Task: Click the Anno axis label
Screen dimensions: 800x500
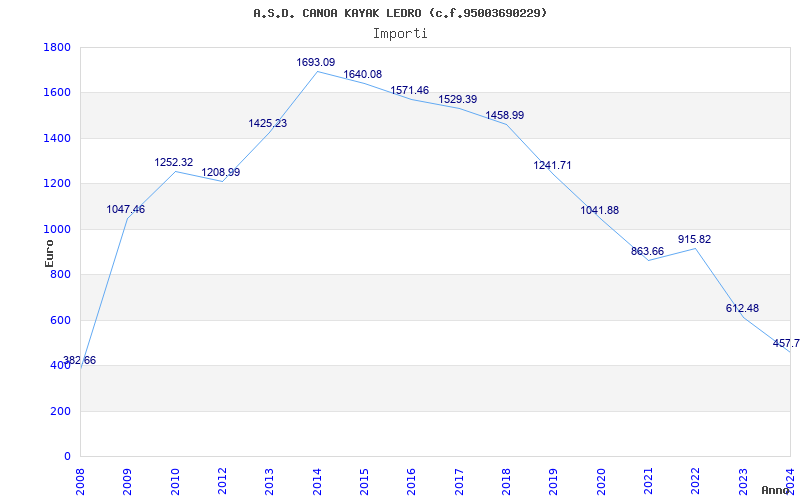Action: [x=776, y=490]
